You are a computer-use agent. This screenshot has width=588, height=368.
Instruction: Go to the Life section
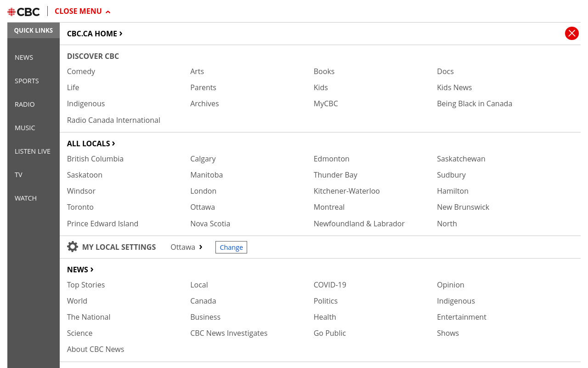point(73,87)
